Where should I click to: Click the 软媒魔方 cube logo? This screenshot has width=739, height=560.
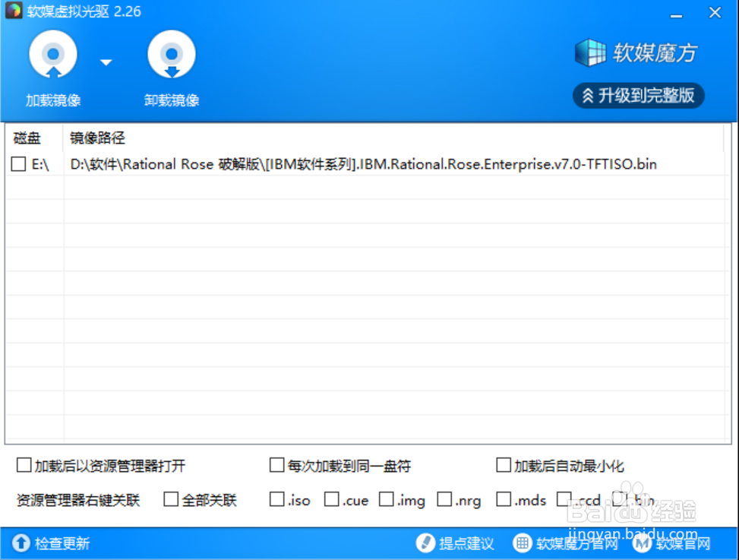tap(589, 52)
